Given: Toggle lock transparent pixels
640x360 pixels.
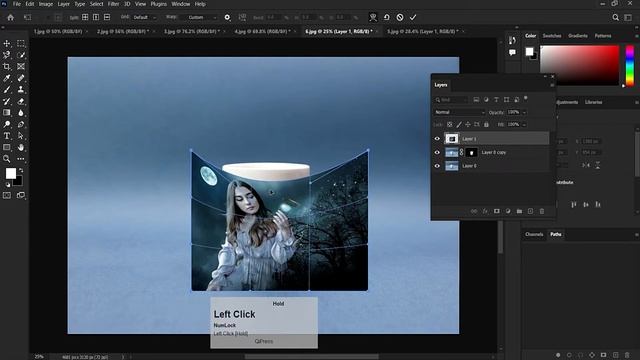Looking at the screenshot, I should click(449, 124).
